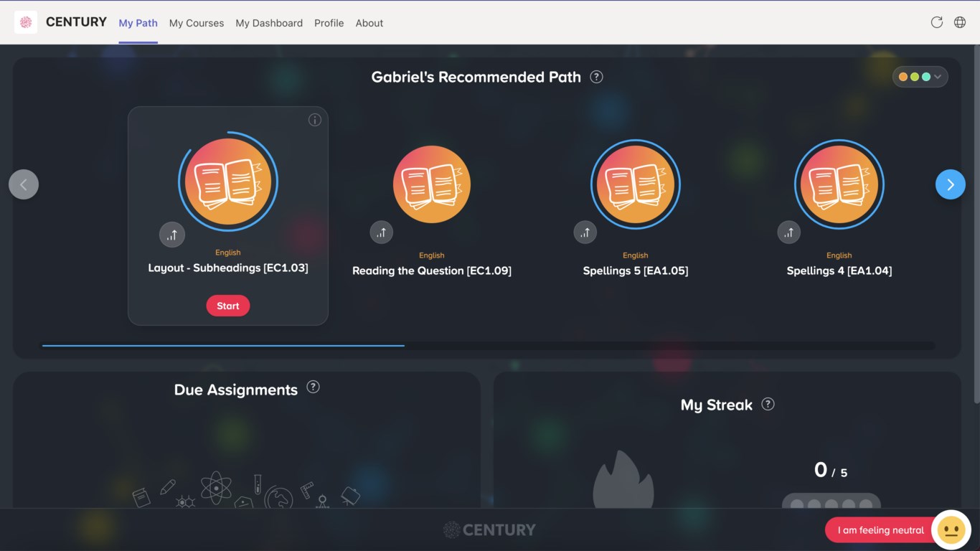Open help for Due Assignments

(313, 387)
